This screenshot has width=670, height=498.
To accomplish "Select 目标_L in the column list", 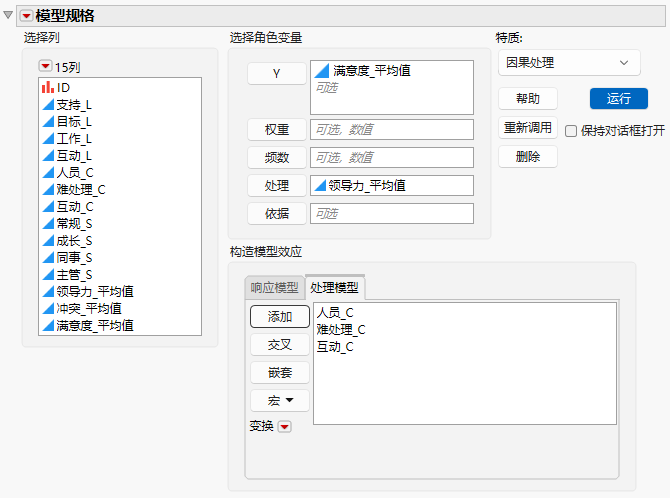I will click(x=74, y=122).
